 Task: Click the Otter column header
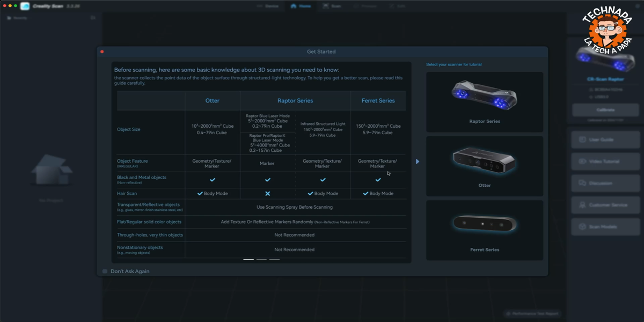point(213,100)
